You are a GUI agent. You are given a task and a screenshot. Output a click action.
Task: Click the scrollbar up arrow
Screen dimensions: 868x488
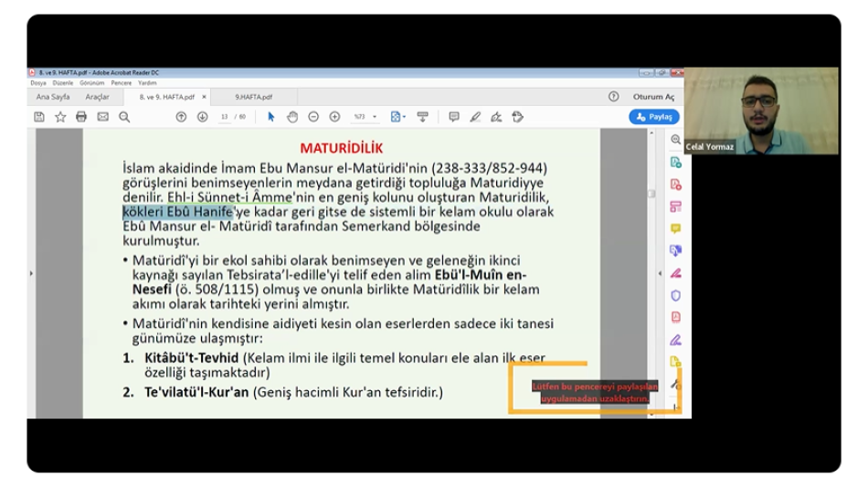click(x=651, y=133)
